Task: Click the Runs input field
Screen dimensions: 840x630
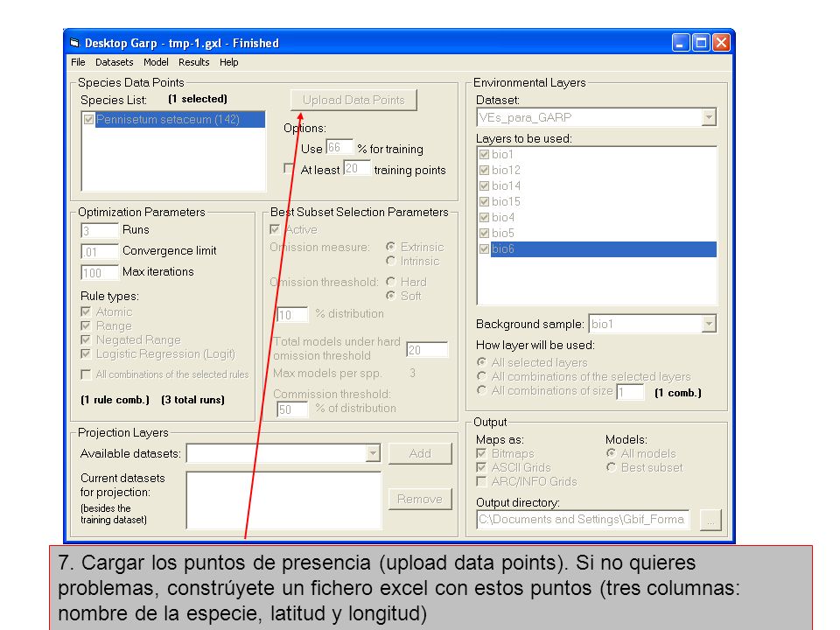Action: pyautogui.click(x=99, y=230)
